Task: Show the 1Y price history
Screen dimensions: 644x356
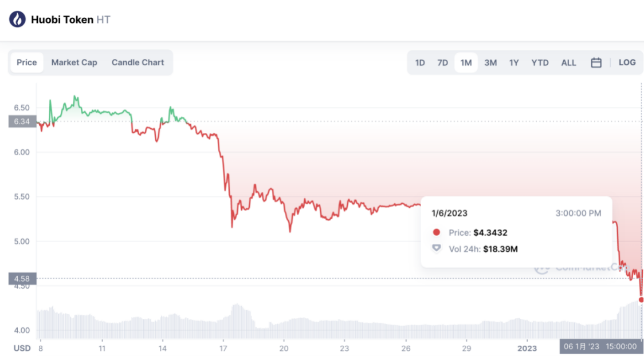Action: 514,62
